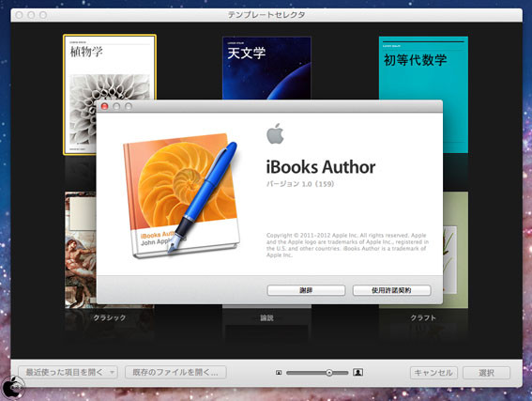Click the copyright notice text

coord(347,245)
